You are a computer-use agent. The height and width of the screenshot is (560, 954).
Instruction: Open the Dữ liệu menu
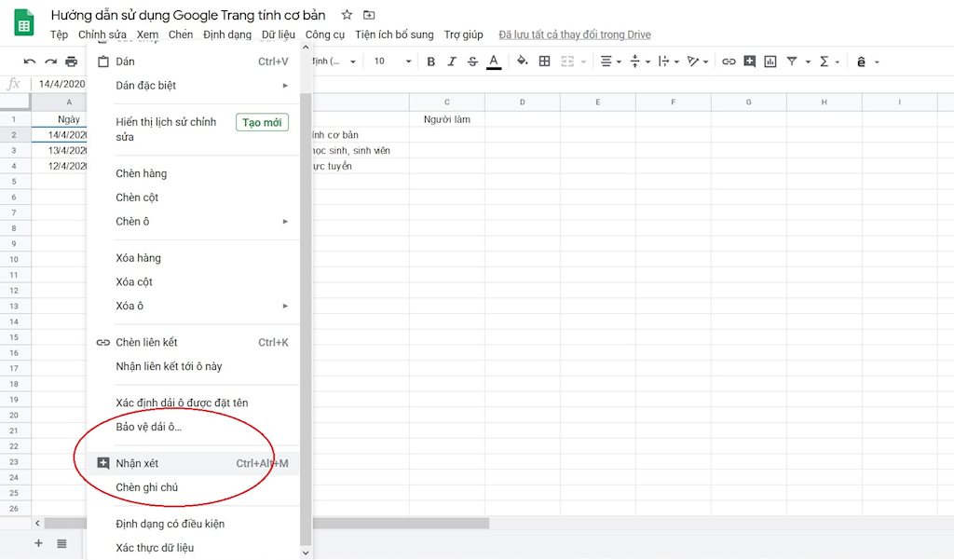pos(278,34)
